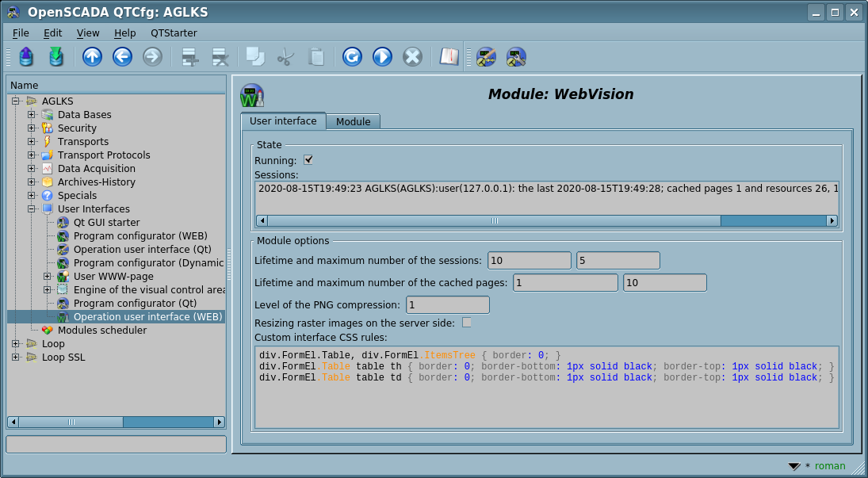Stop cyclic refresh with the X icon
Viewport: 868px width, 478px height.
(412, 56)
